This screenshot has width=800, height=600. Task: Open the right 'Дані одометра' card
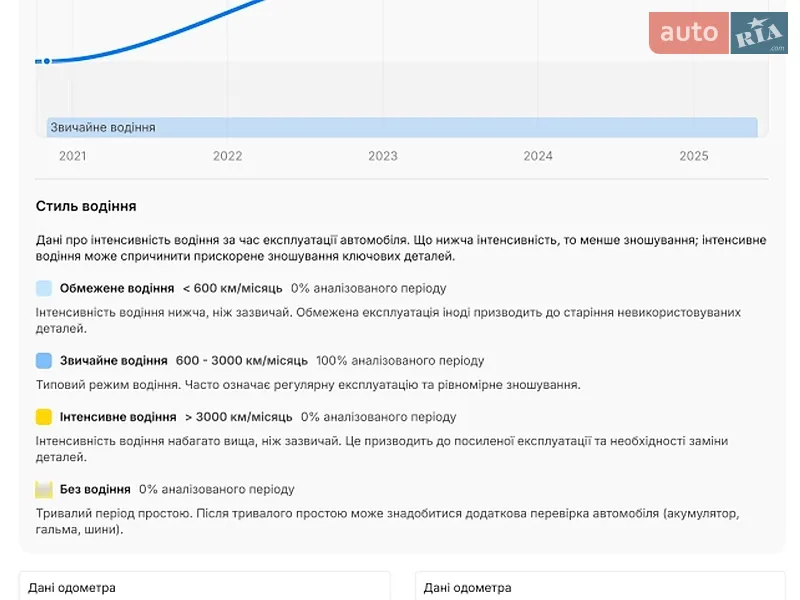click(x=600, y=586)
